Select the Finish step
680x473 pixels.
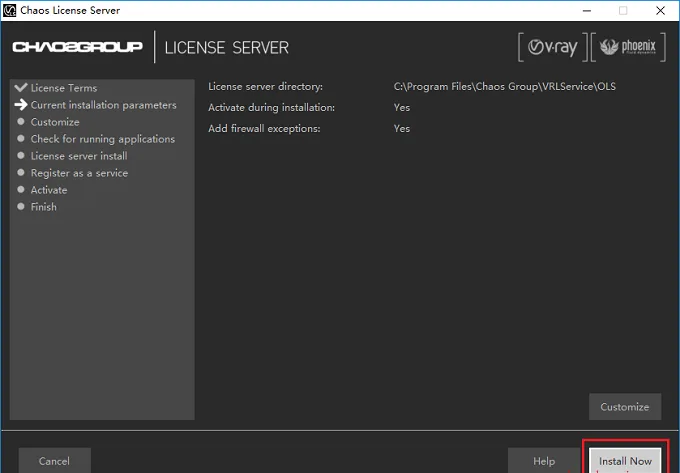tap(43, 207)
